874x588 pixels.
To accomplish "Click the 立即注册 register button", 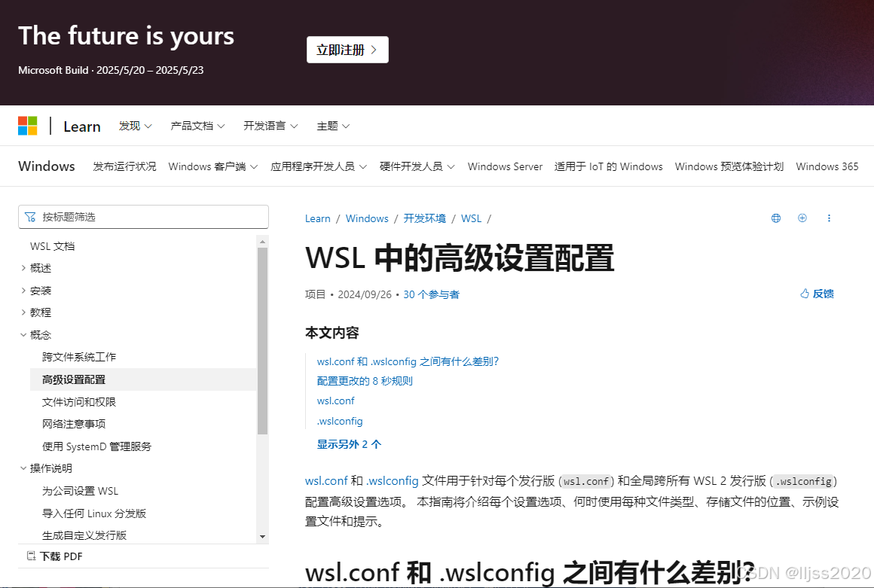I will (x=347, y=50).
